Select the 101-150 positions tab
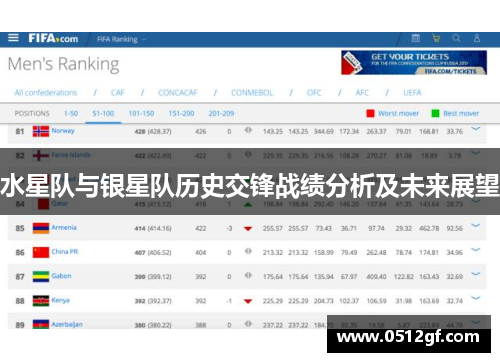Image resolution: width=500 pixels, height=362 pixels. tap(141, 113)
